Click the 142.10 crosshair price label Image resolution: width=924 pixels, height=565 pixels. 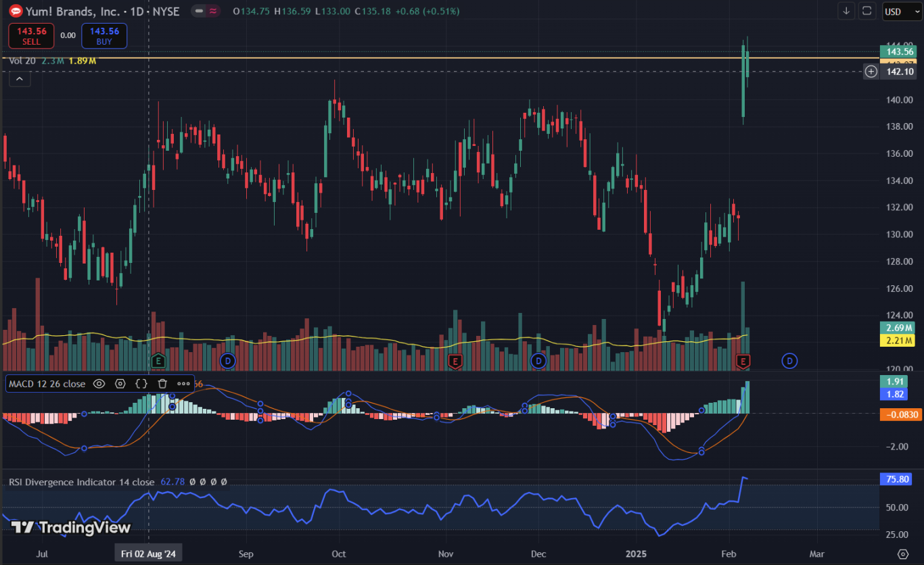(900, 72)
